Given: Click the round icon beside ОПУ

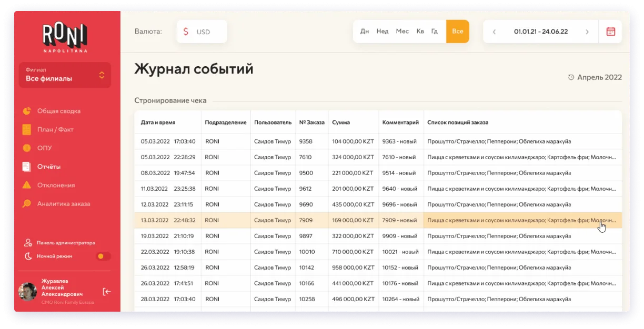Looking at the screenshot, I should 27,148.
